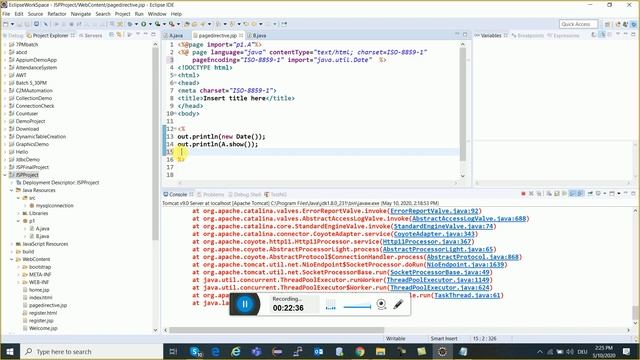Toggle Show Console on standard output change

coord(572,193)
